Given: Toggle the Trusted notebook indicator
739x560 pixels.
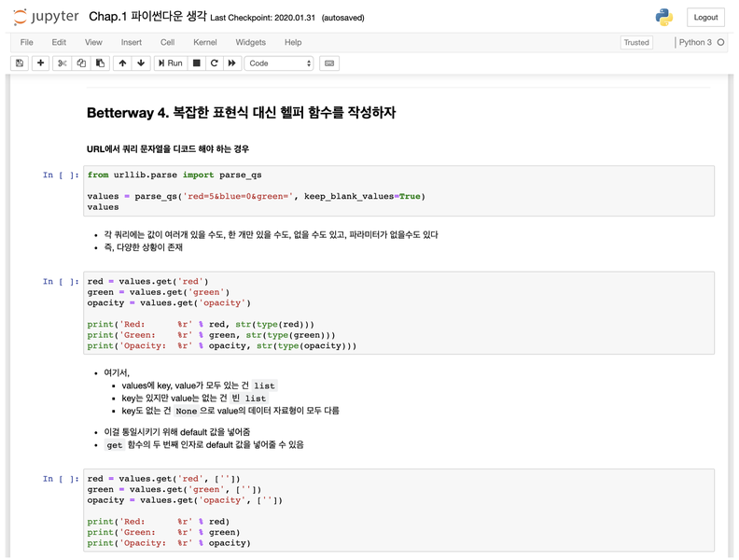Looking at the screenshot, I should (x=636, y=42).
